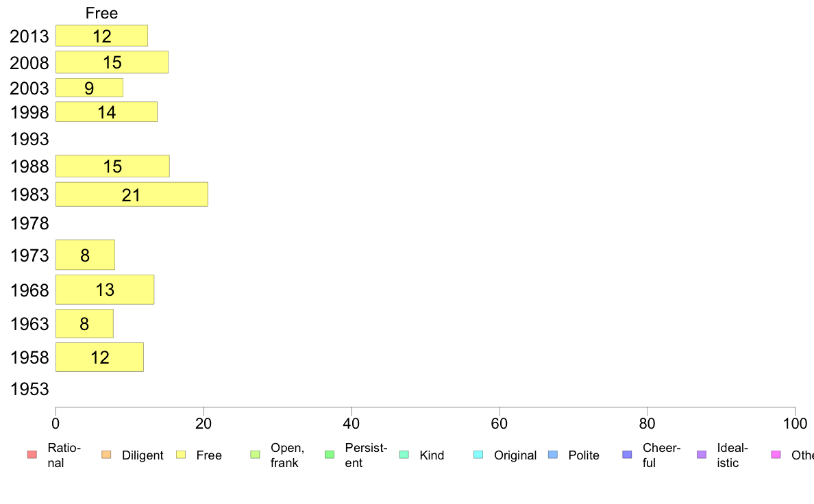Viewport: 814px width, 504px height.
Task: Click the Idealistic legend color swatch
Action: pos(702,455)
